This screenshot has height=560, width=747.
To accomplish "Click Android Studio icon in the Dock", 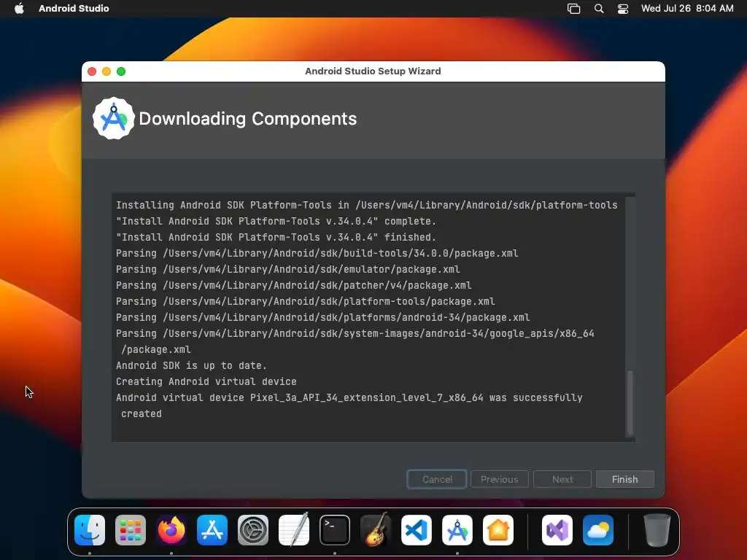I will point(457,530).
